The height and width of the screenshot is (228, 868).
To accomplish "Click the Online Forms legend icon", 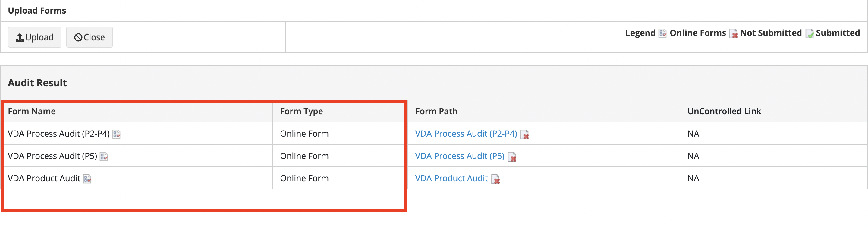I will pos(662,33).
